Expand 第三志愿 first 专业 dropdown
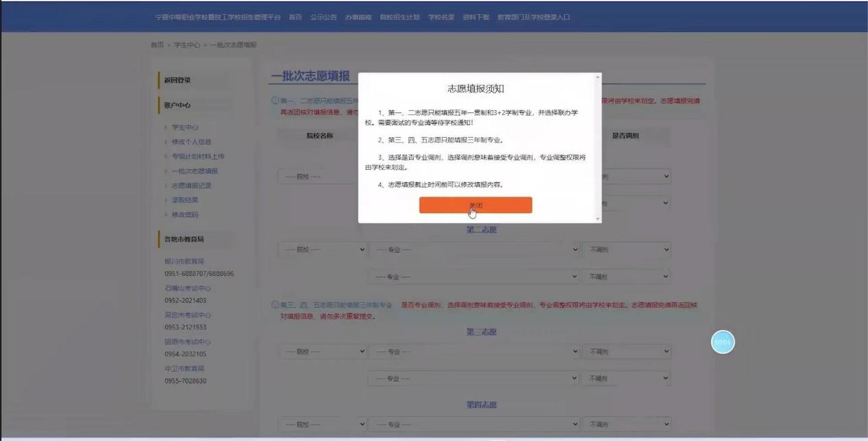The height and width of the screenshot is (441, 868). tap(475, 351)
